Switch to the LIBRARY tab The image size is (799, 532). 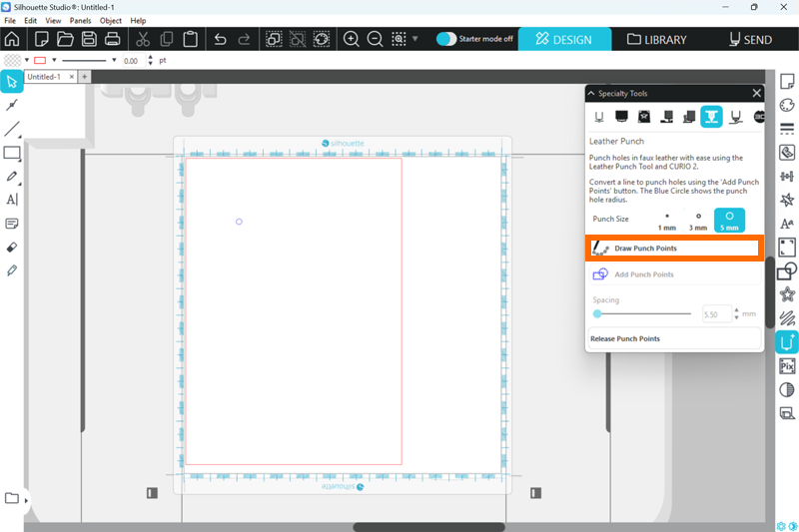click(657, 40)
